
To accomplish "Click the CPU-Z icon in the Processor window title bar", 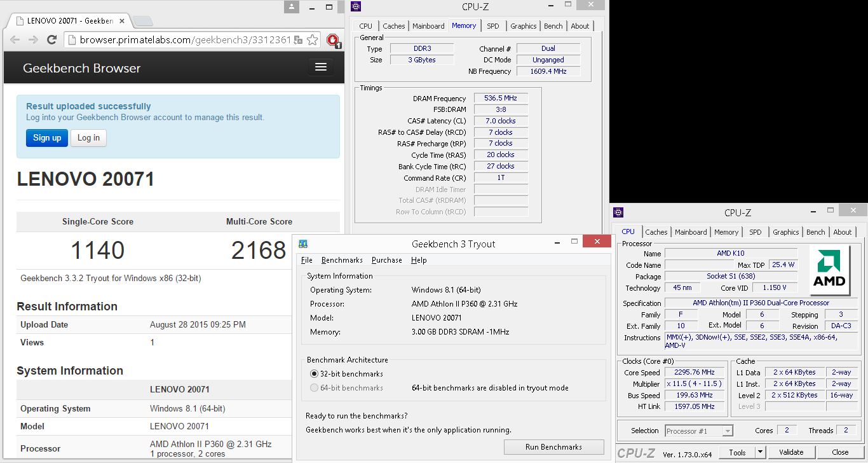I will pos(618,212).
